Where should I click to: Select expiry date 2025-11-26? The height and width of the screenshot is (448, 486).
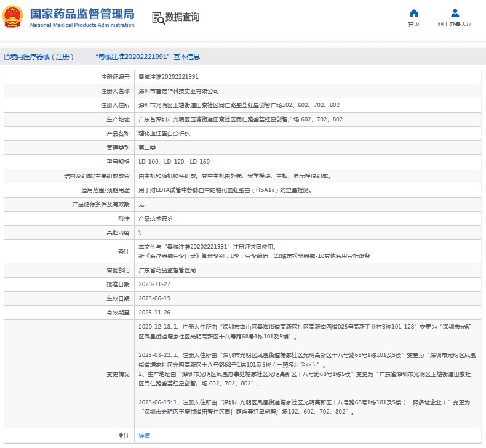(154, 313)
